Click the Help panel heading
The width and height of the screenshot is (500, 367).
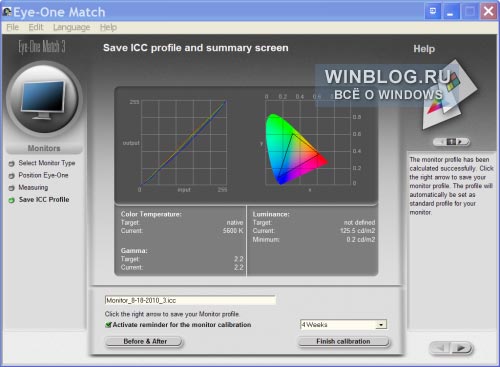pyautogui.click(x=424, y=49)
